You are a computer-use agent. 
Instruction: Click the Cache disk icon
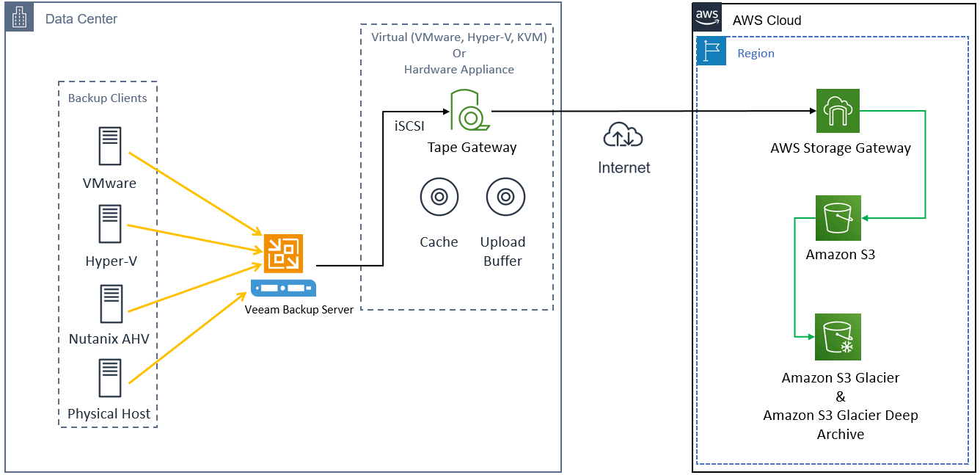pos(438,196)
